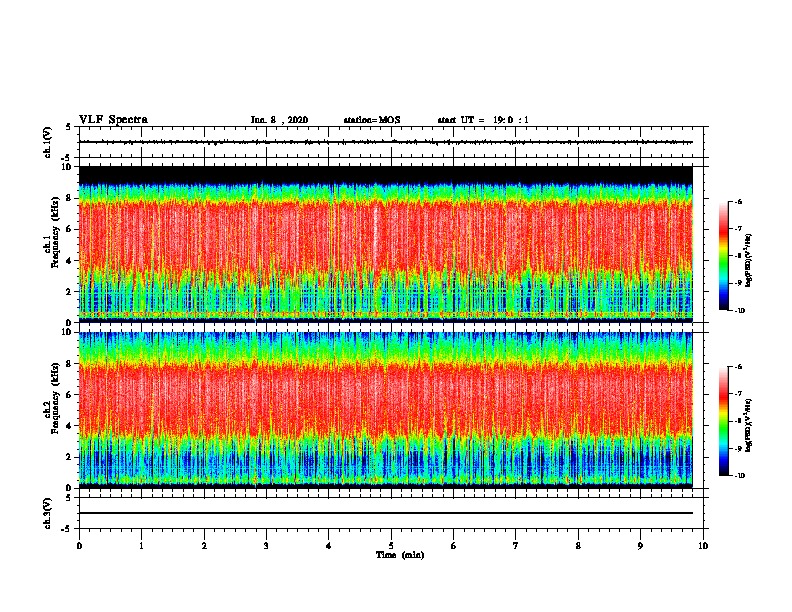Click the 'Time (min)' axis label
The height and width of the screenshot is (612, 792).
coord(400,555)
